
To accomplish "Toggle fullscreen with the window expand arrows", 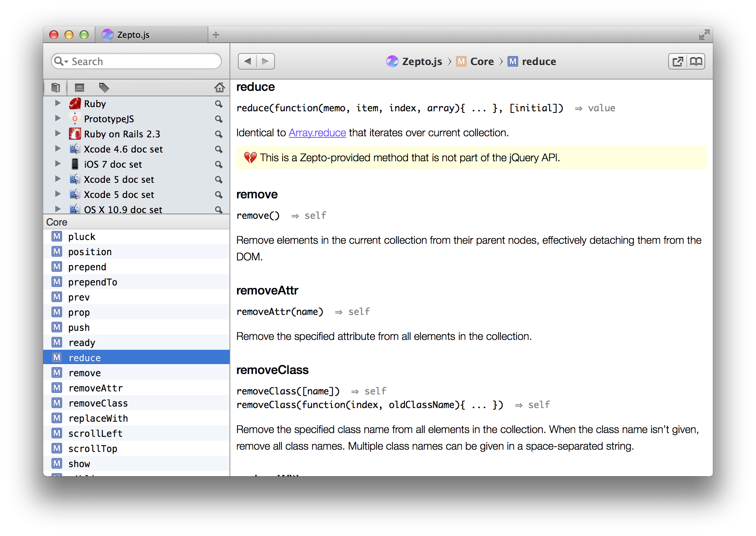I will point(704,35).
